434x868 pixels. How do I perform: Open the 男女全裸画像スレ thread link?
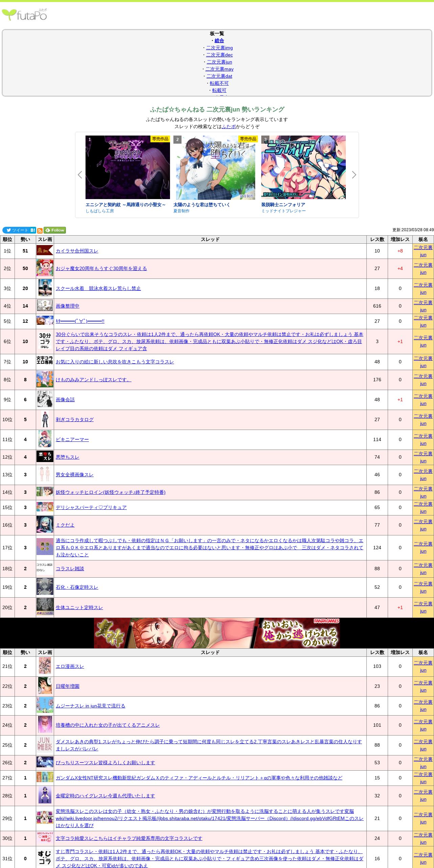click(x=75, y=475)
